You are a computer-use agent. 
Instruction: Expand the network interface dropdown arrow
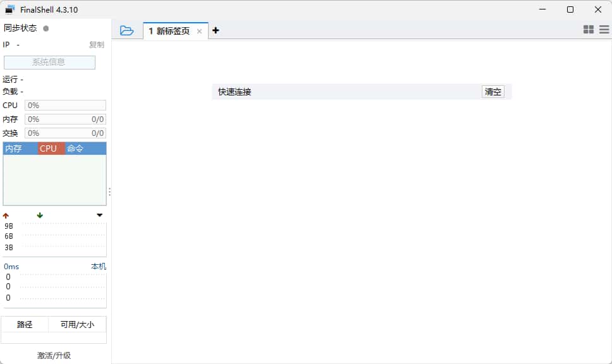point(99,215)
